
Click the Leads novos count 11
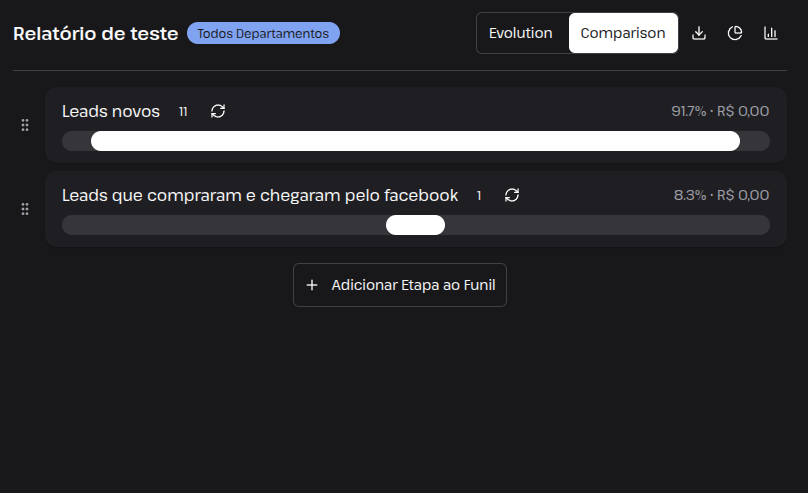[183, 112]
